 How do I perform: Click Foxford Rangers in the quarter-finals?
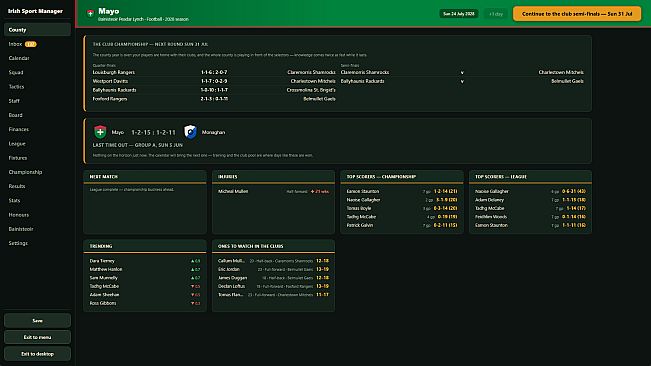coord(110,99)
